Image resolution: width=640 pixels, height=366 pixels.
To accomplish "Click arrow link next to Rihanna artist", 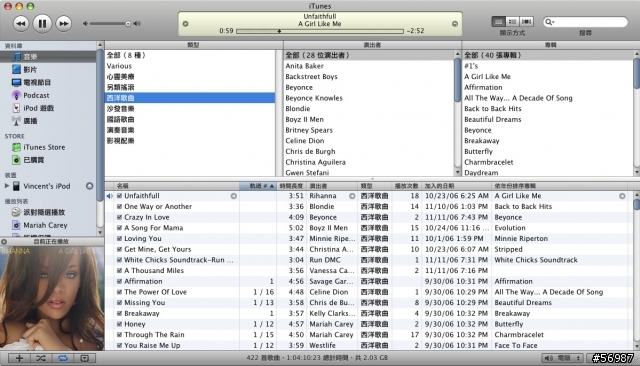I will coord(352,196).
